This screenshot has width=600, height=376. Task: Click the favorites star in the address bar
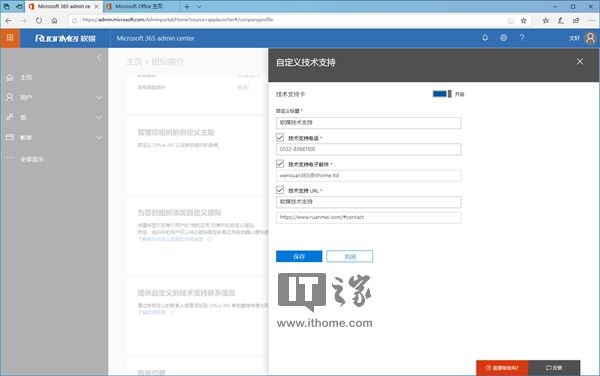pyautogui.click(x=523, y=20)
